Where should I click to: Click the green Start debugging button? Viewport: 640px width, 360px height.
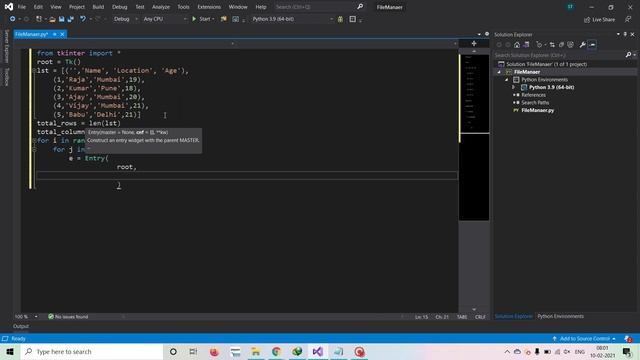[203, 19]
